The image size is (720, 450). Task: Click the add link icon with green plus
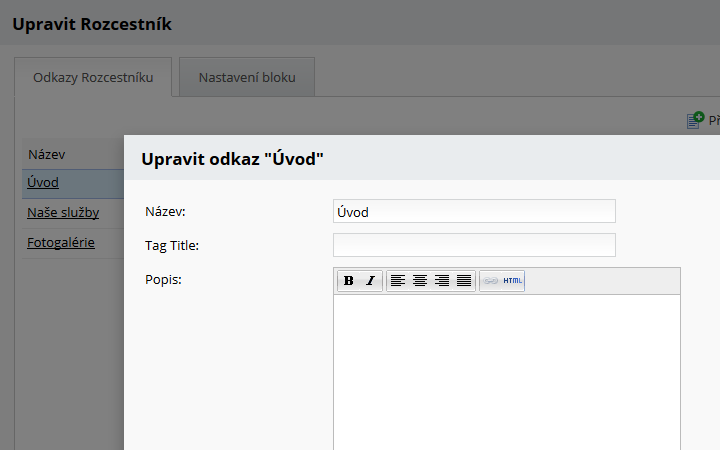(695, 120)
